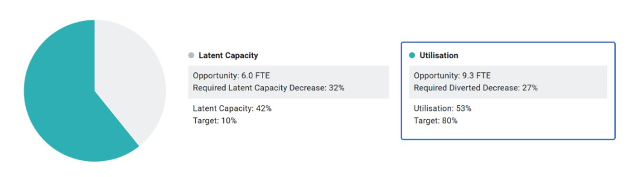Click Required Diverted Decrease: 27%
Viewport: 644px width, 177px height.
[476, 88]
